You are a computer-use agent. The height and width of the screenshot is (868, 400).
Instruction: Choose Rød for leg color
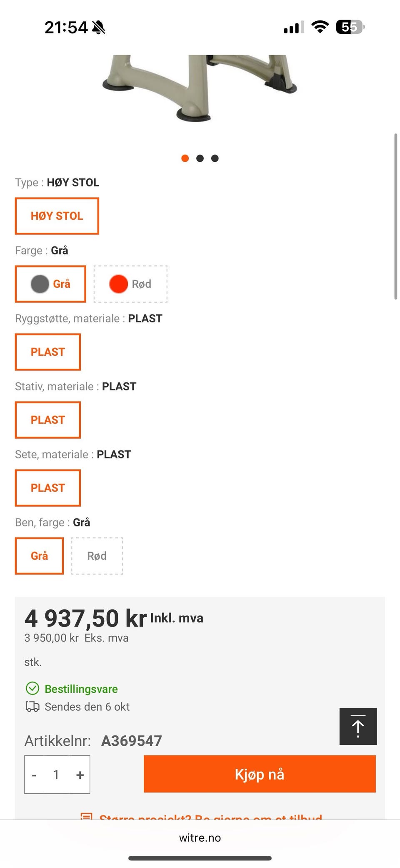(97, 556)
